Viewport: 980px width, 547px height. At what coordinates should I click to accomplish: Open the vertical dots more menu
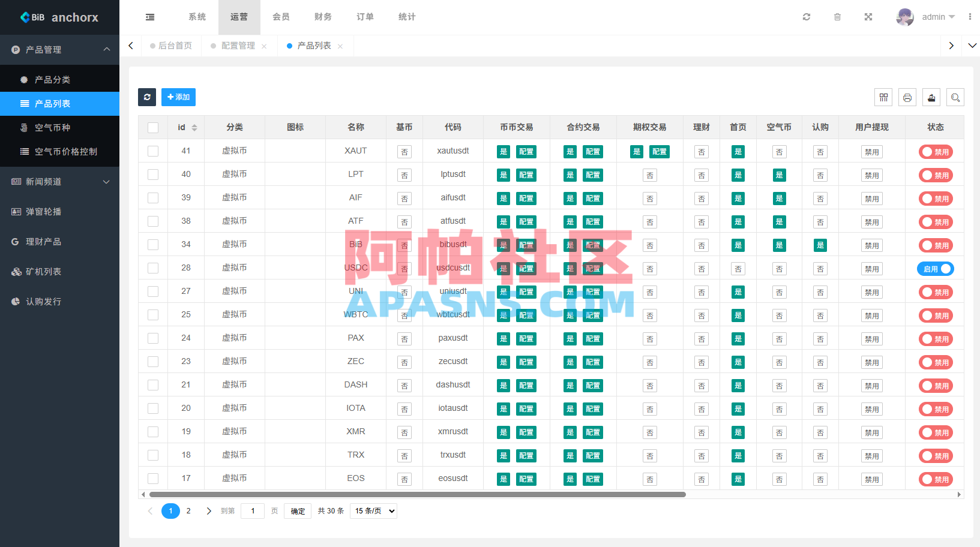click(970, 17)
